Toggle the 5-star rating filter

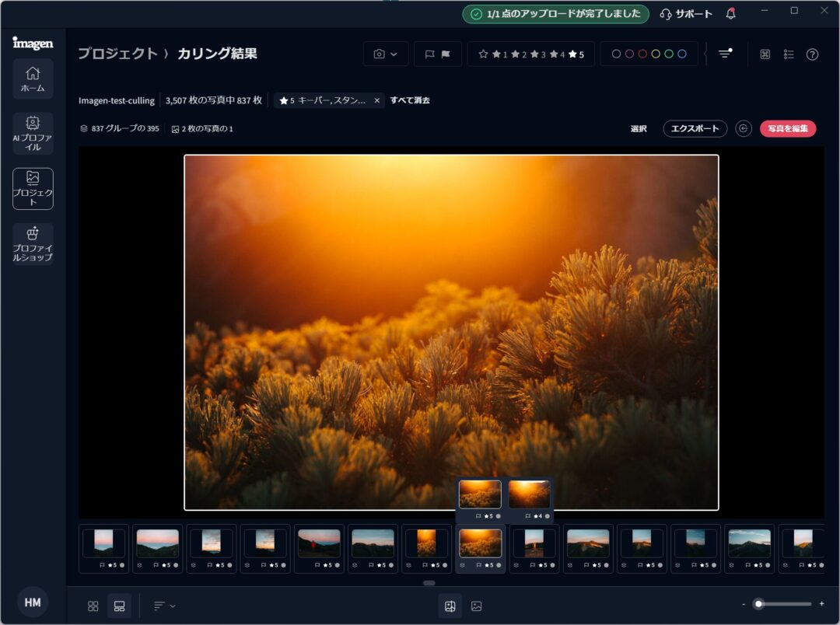pos(576,54)
